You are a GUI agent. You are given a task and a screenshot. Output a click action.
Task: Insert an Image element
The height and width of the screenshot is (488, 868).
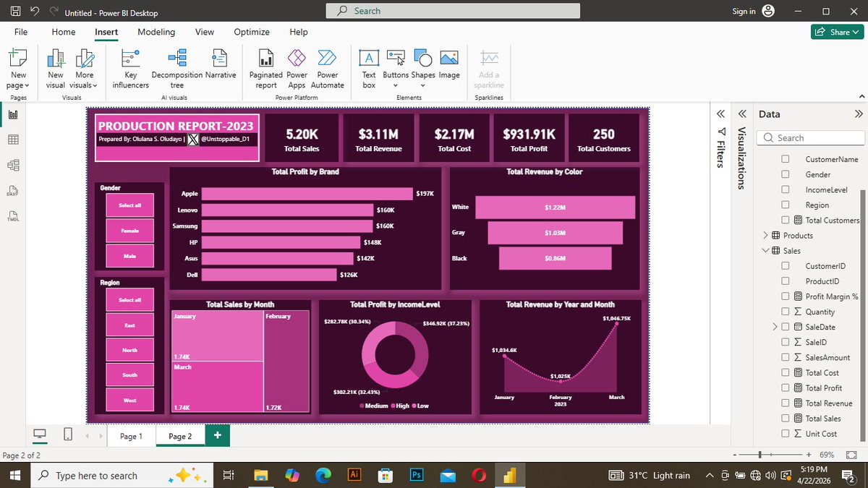pyautogui.click(x=448, y=65)
